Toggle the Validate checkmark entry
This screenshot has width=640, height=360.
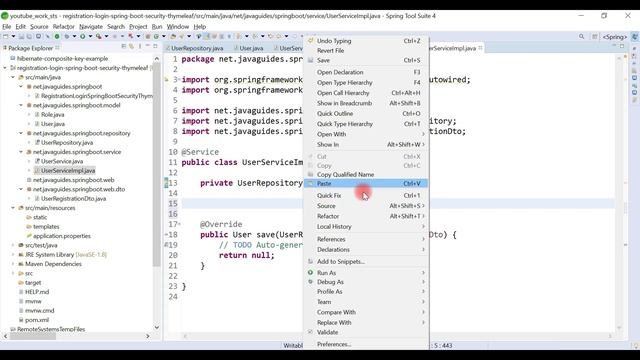(310, 332)
